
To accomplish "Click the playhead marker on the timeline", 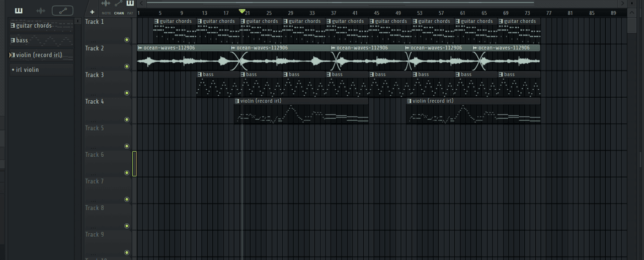I will pyautogui.click(x=242, y=11).
